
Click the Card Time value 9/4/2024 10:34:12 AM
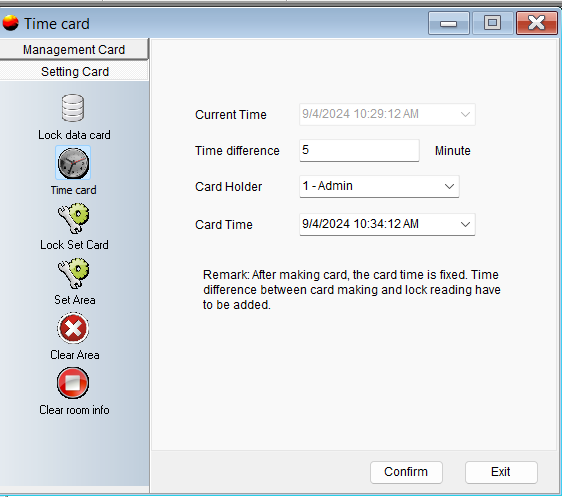coord(360,224)
